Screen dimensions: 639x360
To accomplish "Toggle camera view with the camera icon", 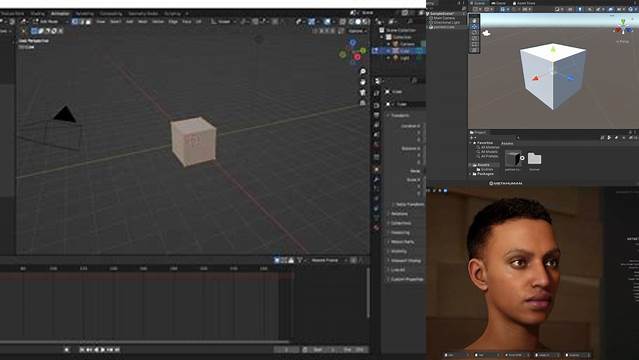I will [363, 93].
